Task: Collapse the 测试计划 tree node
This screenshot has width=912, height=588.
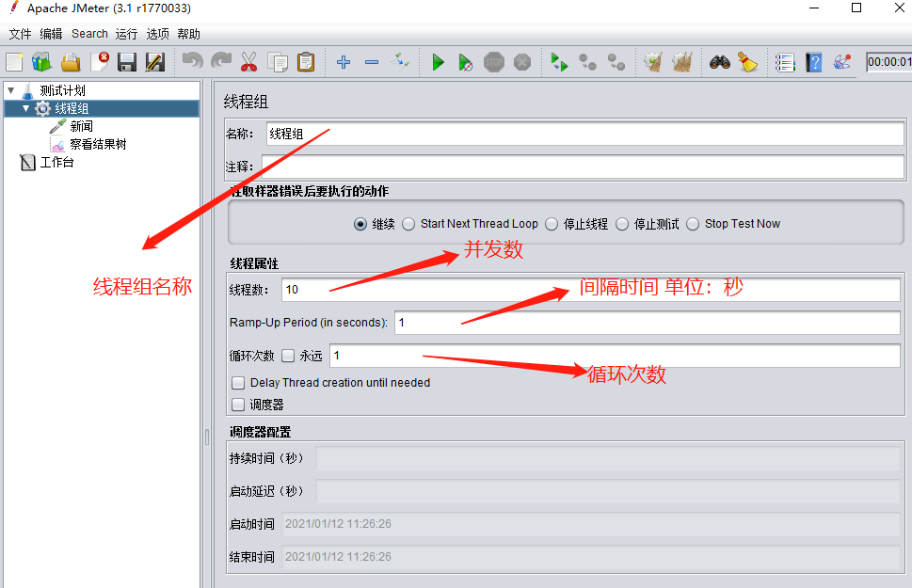Action: (11, 90)
